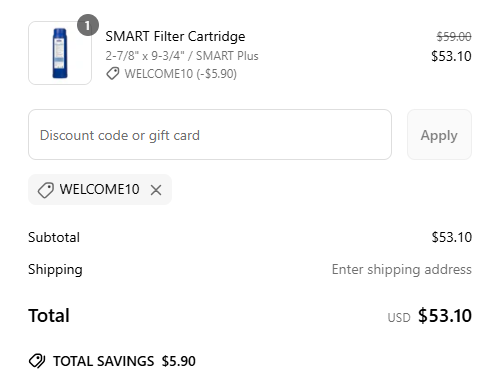Click the quantity badge showing 1

(88, 25)
